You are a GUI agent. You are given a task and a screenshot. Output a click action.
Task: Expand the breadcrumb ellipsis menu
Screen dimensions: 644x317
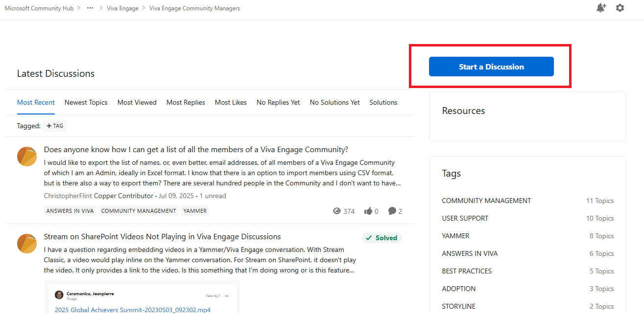90,8
